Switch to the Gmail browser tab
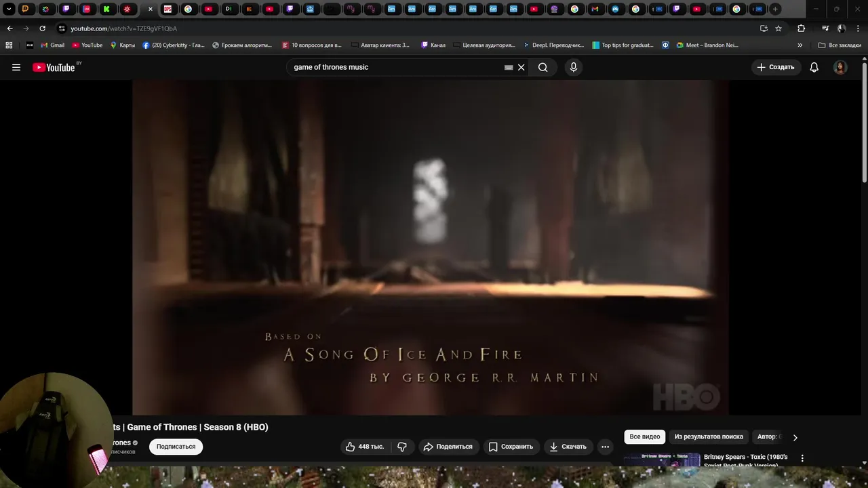868x488 pixels. [x=595, y=9]
